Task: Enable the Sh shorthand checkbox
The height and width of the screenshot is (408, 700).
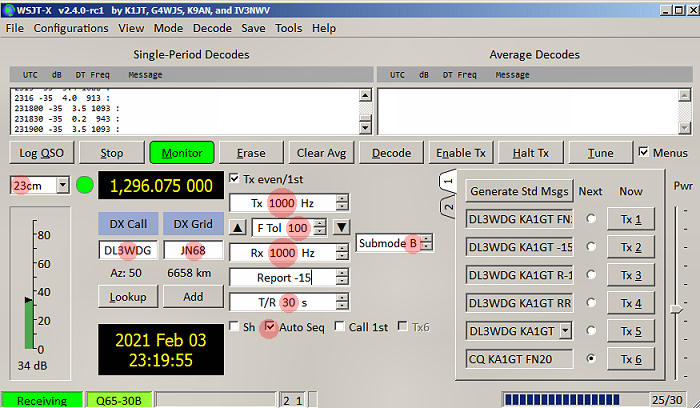Action: click(234, 327)
